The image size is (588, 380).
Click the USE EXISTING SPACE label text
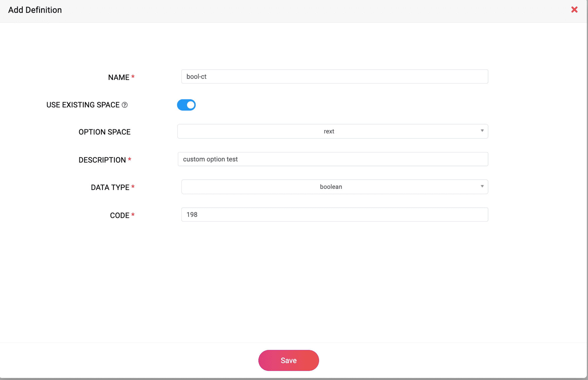[x=83, y=105]
